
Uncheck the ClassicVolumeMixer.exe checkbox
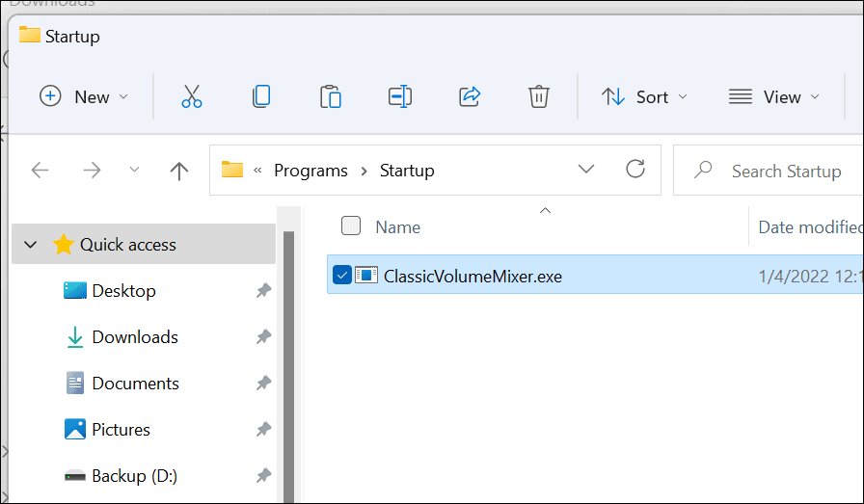(x=341, y=276)
